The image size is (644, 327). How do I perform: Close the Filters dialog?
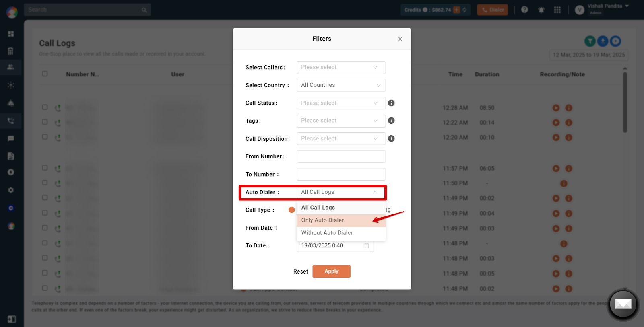pyautogui.click(x=400, y=39)
